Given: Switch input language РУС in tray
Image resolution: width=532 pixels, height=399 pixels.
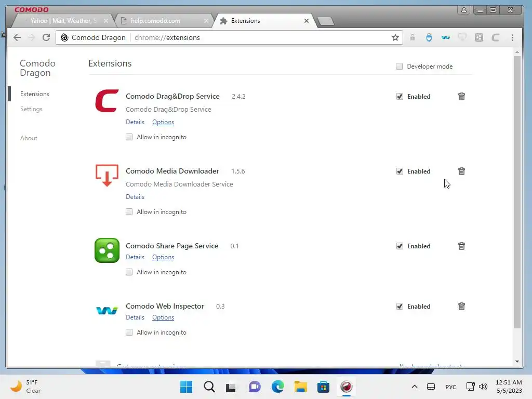Looking at the screenshot, I should coord(450,387).
